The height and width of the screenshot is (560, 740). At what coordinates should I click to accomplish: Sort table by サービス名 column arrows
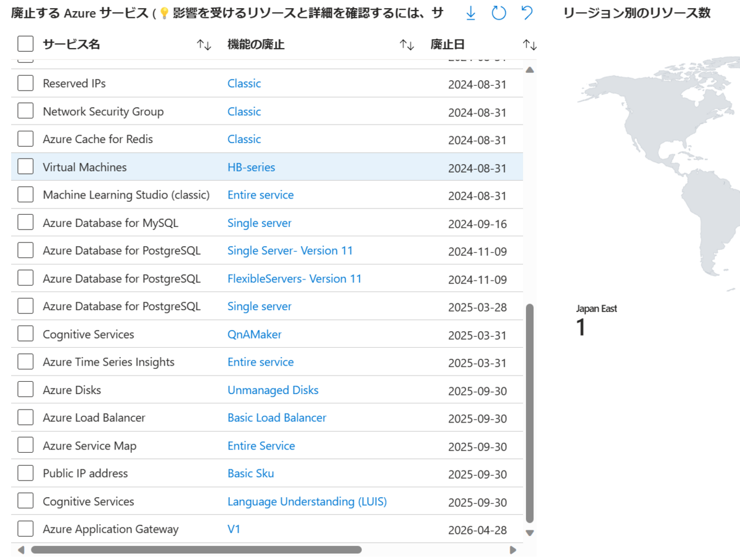204,44
